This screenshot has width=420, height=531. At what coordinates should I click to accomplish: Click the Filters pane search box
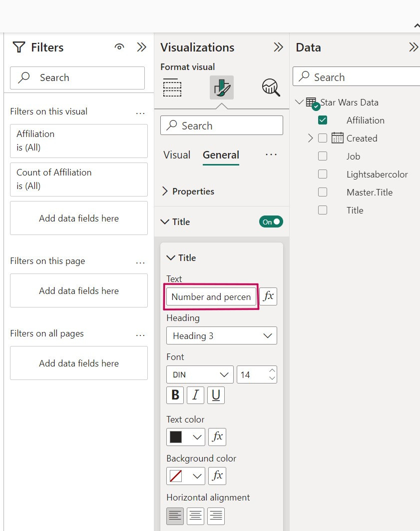tap(77, 78)
